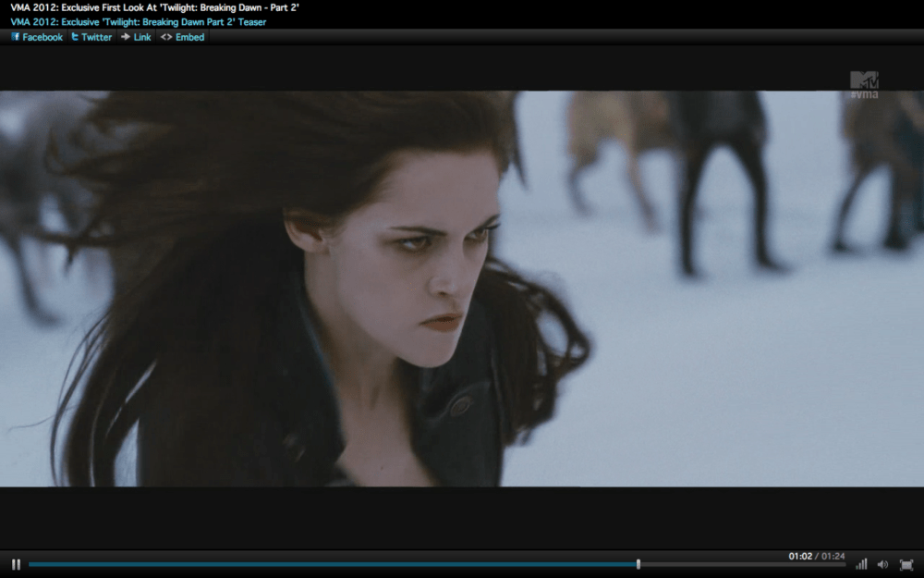The height and width of the screenshot is (578, 924).
Task: Toggle fullscreen mode
Action: point(906,564)
